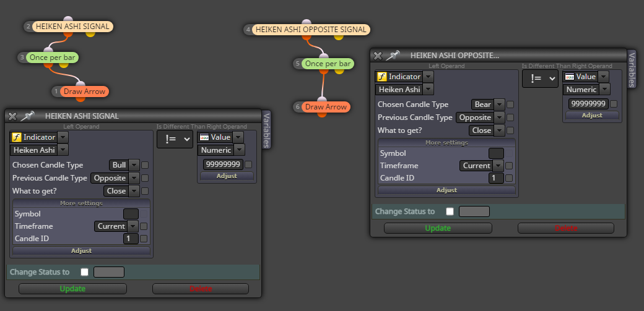This screenshot has width=644, height=311.
Task: Open Timeframe Current dropdown in HEIKEN ASHI OPPOSITE panel
Action: pos(498,166)
